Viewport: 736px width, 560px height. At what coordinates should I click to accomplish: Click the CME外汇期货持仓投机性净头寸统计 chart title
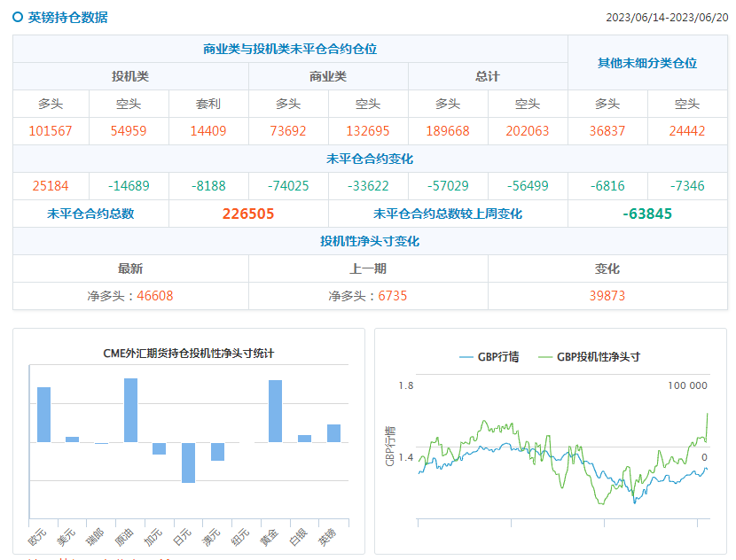(x=189, y=353)
